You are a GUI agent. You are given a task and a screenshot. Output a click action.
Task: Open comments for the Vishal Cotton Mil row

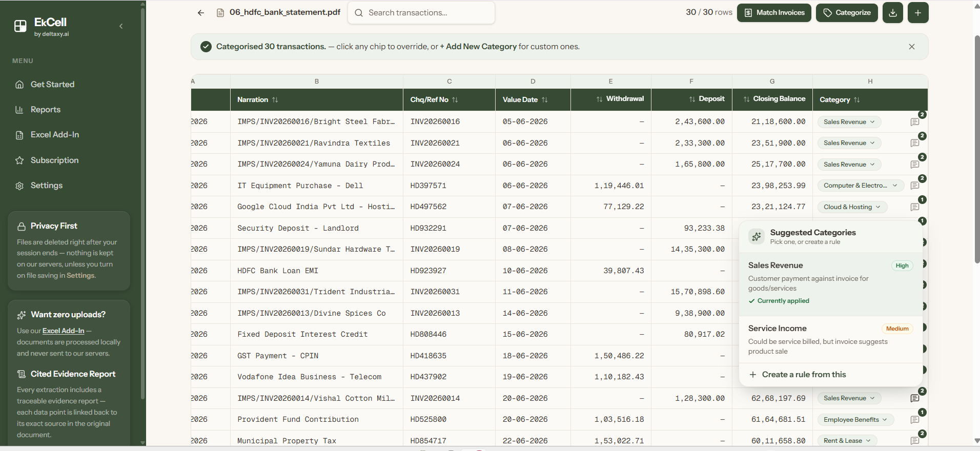915,398
